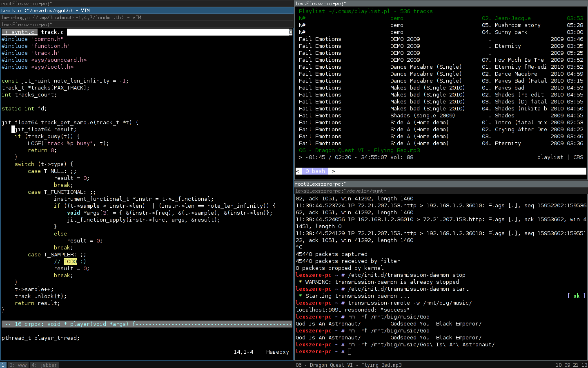The image size is (588, 368).
Task: Switch to workspace 1 tag
Action: tap(3, 365)
